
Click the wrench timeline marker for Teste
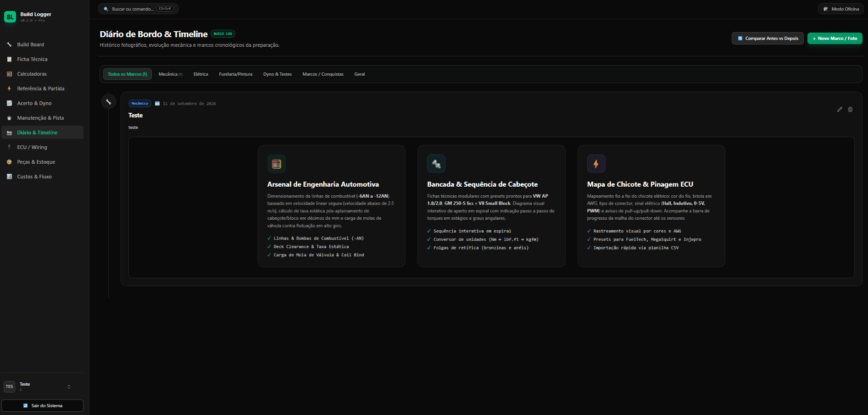(x=108, y=102)
